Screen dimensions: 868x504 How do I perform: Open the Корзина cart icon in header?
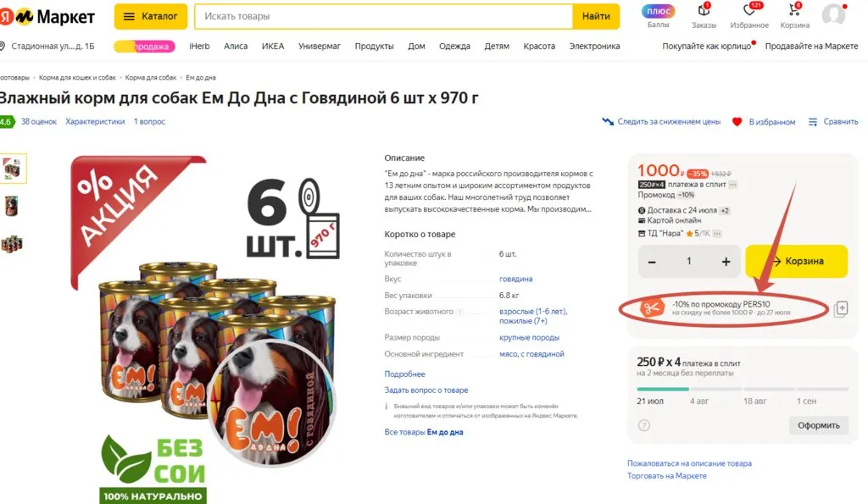point(794,10)
